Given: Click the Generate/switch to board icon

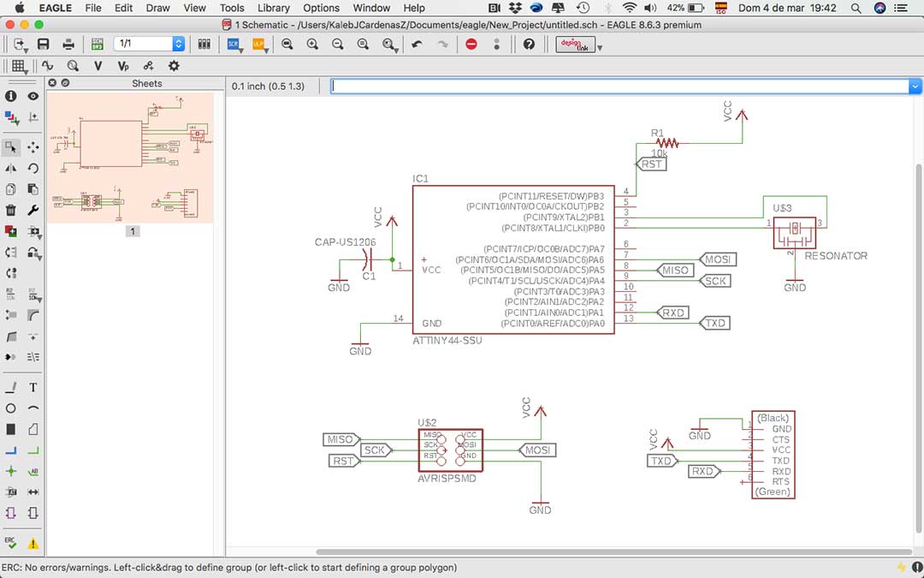Looking at the screenshot, I should 98,45.
